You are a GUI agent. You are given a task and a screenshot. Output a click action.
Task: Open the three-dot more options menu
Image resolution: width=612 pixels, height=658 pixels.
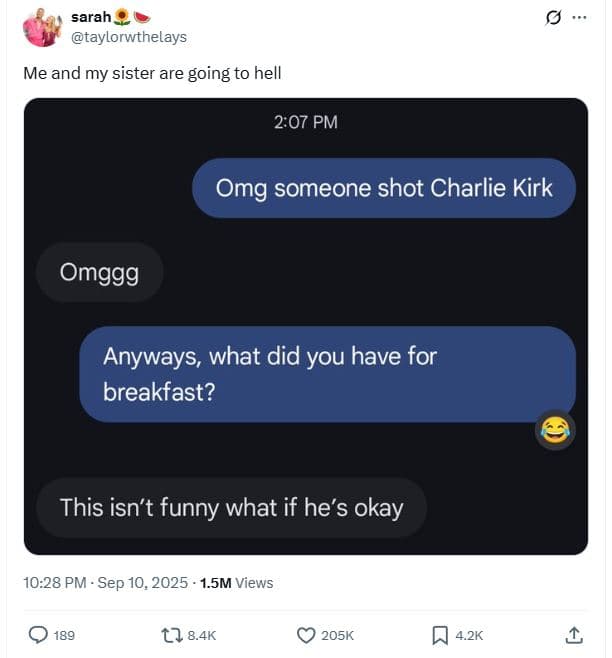[x=577, y=18]
